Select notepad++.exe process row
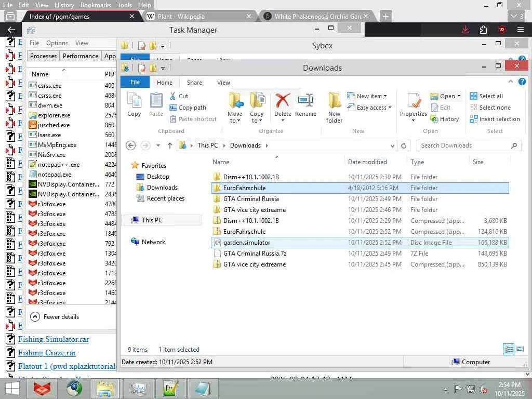 click(72, 165)
